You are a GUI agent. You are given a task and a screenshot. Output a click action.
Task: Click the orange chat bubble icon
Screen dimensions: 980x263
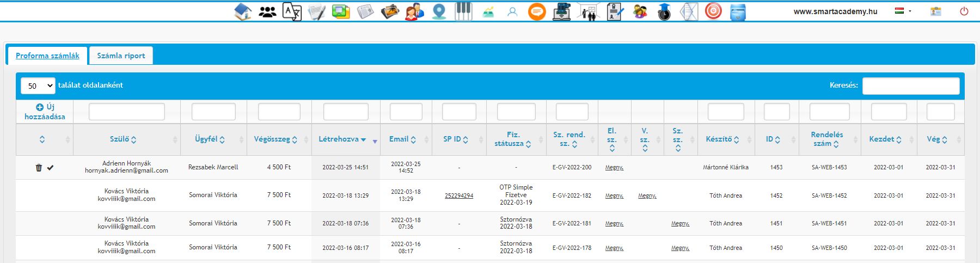point(537,11)
